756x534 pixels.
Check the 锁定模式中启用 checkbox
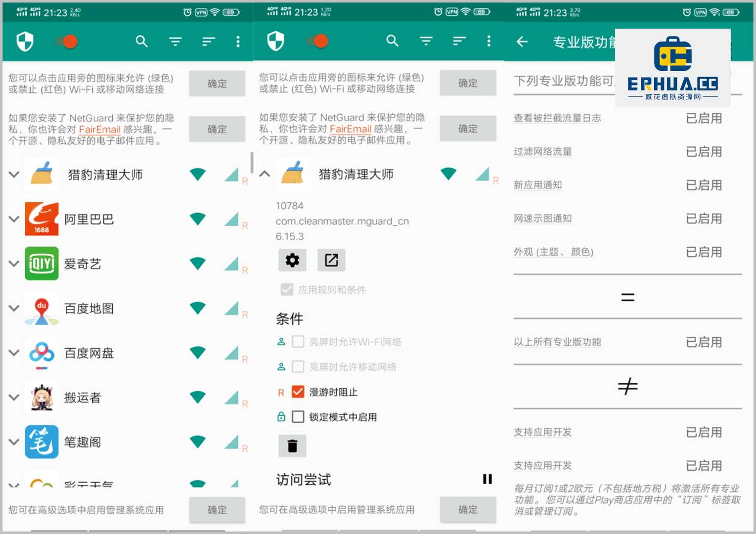298,417
